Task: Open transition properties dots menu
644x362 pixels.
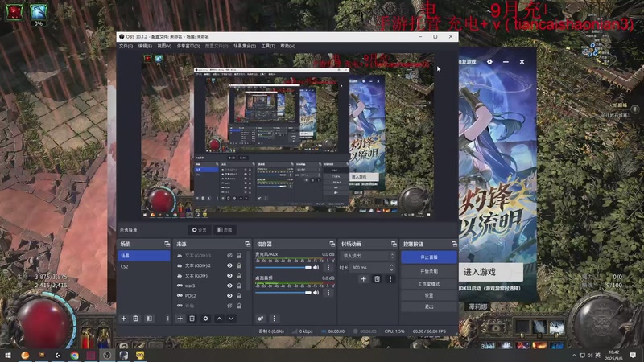Action: 390,279
